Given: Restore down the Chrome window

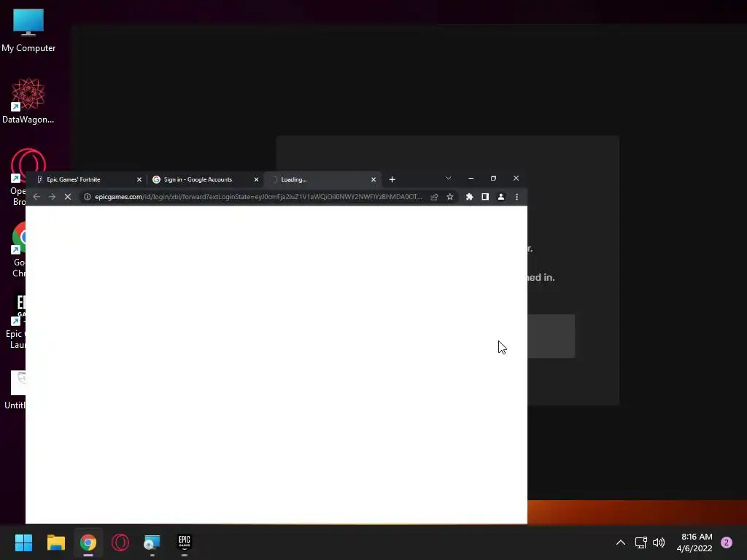Looking at the screenshot, I should click(x=494, y=178).
